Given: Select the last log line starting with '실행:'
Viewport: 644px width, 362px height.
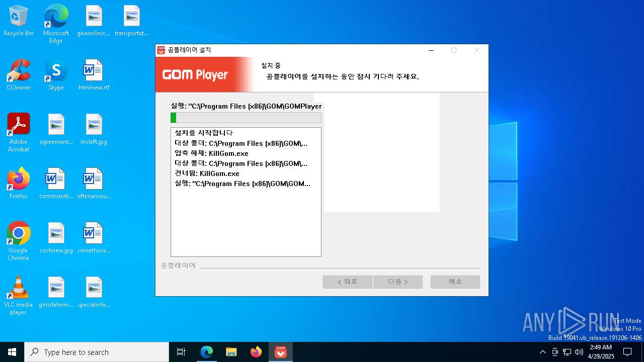Looking at the screenshot, I should pos(243,184).
